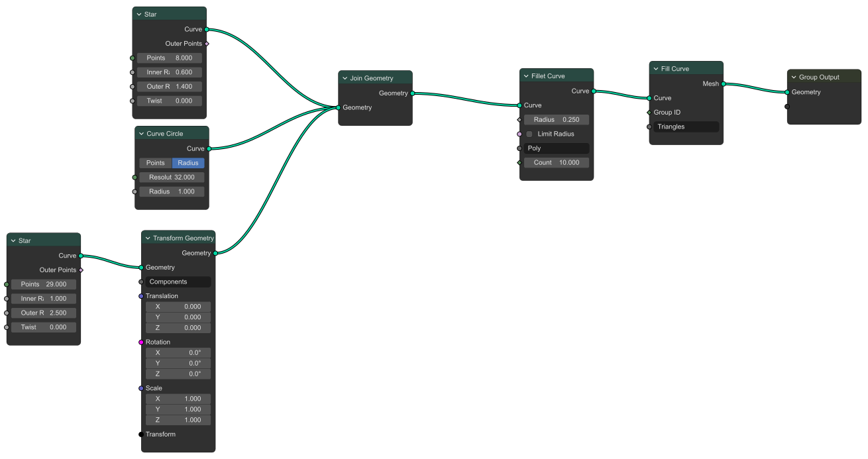Select Radius mode on Curve Circle
Image resolution: width=868 pixels, height=459 pixels.
point(188,162)
